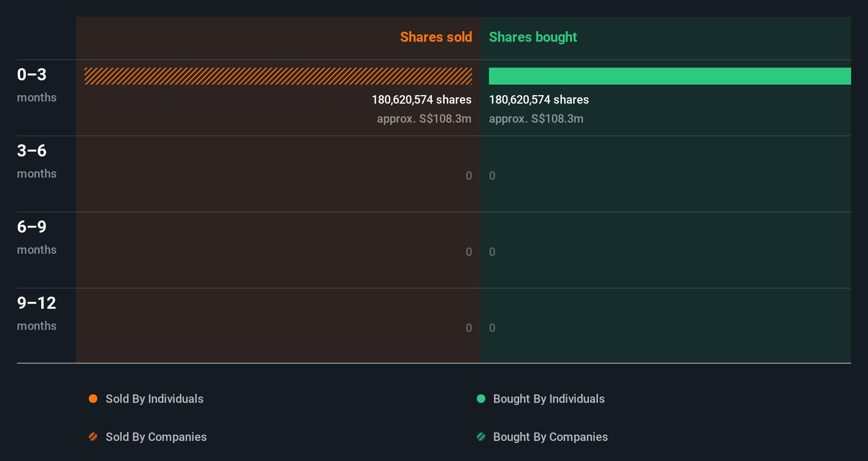Click the 180,620,574 shares text under bought
Screen dimensions: 868x461
pyautogui.click(x=539, y=100)
